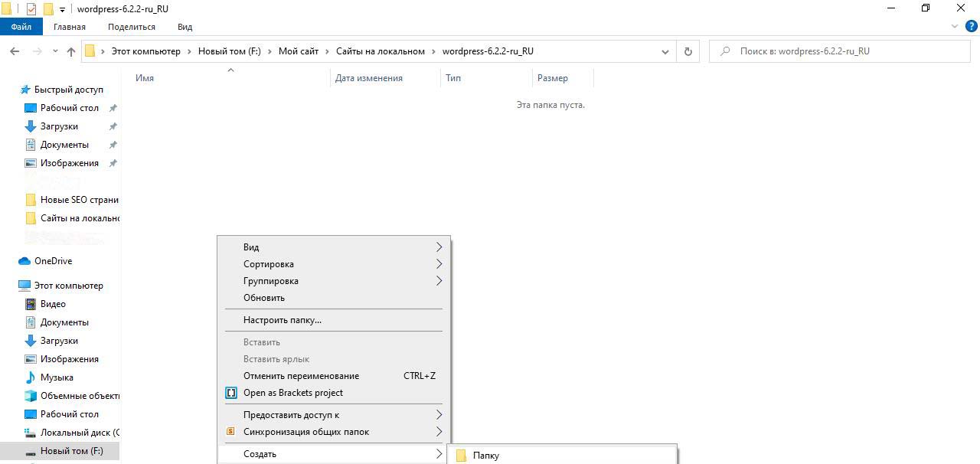Screen dimensions: 980x464
Task: Click the OneDrive cloud icon in sidebar
Action: tap(24, 261)
